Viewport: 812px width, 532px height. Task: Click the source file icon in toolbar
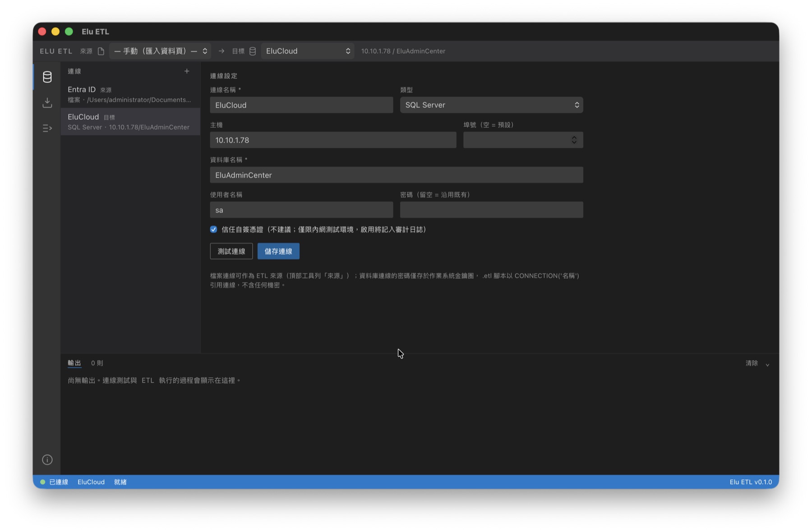coord(101,51)
